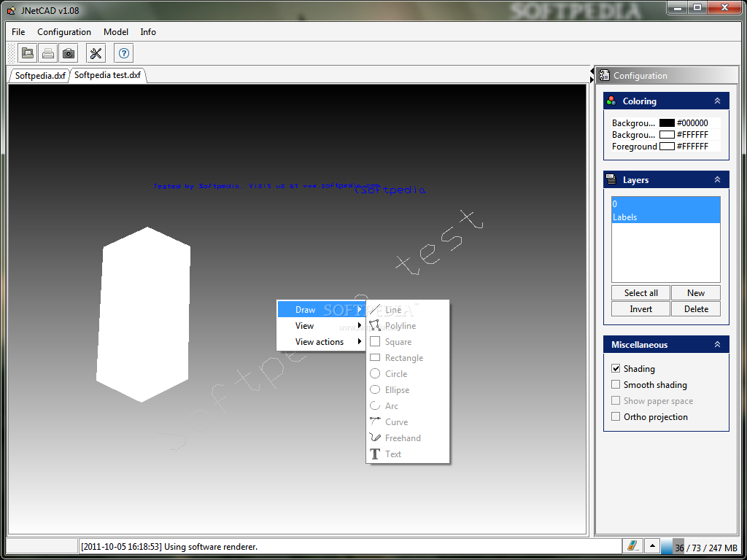Click the eraser icon in status bar

pos(633,545)
